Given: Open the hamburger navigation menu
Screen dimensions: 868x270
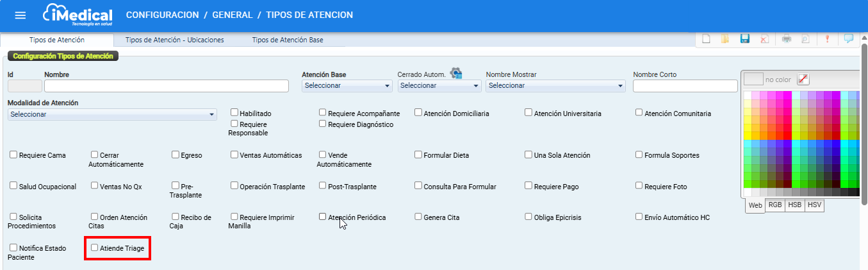Looking at the screenshot, I should pos(20,15).
